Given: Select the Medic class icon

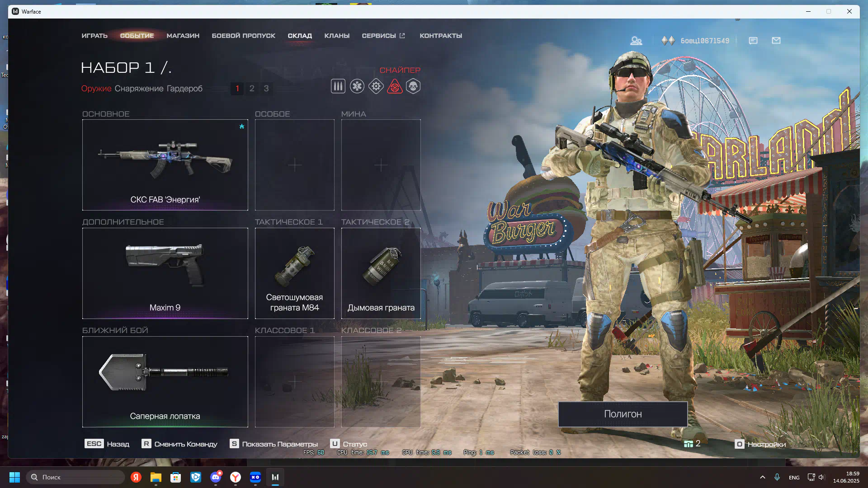Looking at the screenshot, I should coord(357,86).
